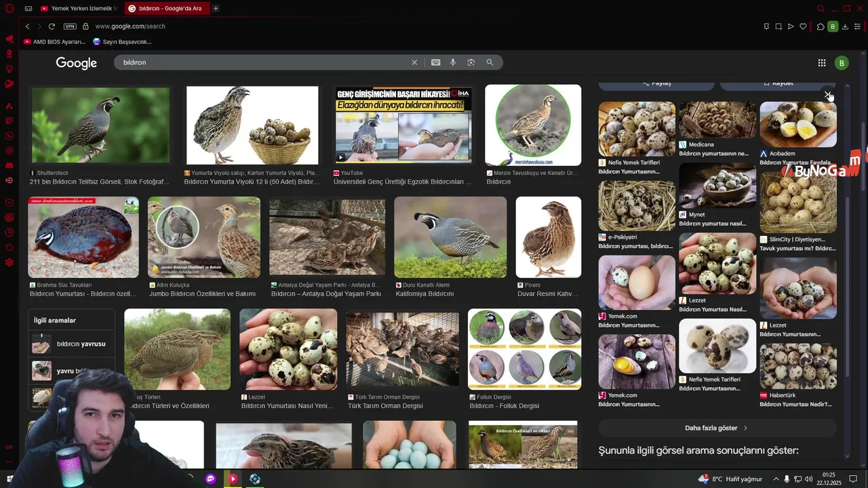Click the Opera pinboard pin icon in the toolbar
This screenshot has width=868, height=488.
coord(766,26)
